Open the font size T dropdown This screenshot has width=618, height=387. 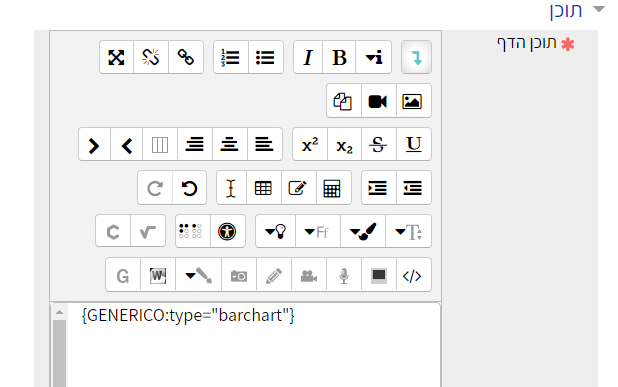pos(408,231)
